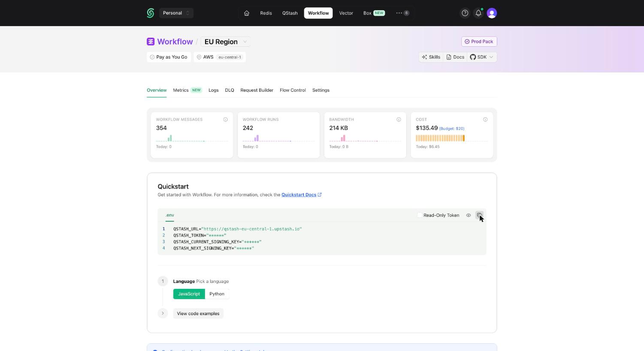644x351 pixels.
Task: Click the QSTASH_URL value text
Action: (251, 229)
